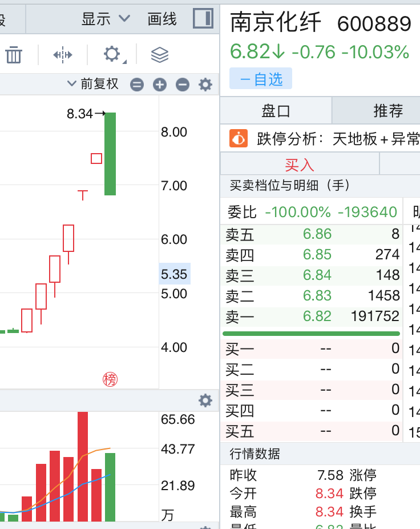This screenshot has height=529, width=420.
Task: Click the 画线 drawing button
Action: click(162, 19)
